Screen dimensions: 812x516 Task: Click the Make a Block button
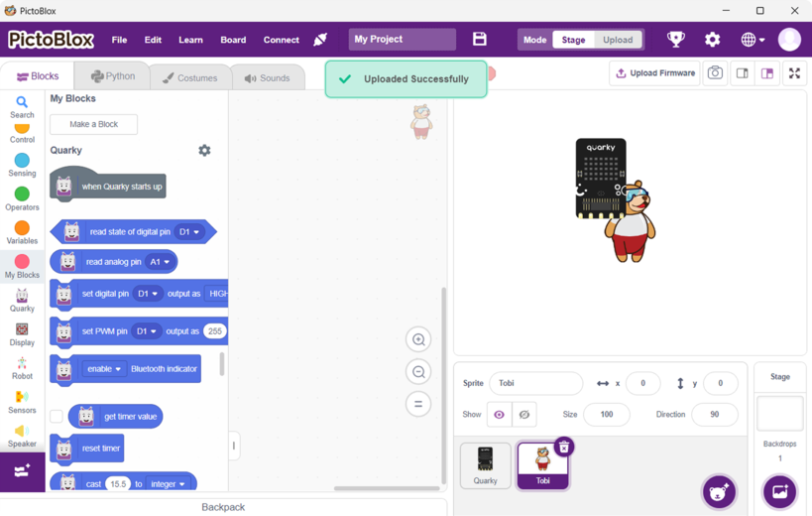point(94,124)
